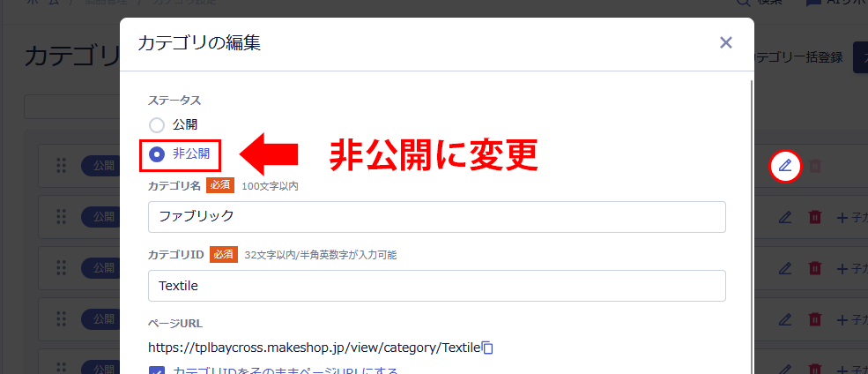The width and height of the screenshot is (868, 374).
Task: Click the pencil edit icon in the second category row
Action: [x=785, y=217]
